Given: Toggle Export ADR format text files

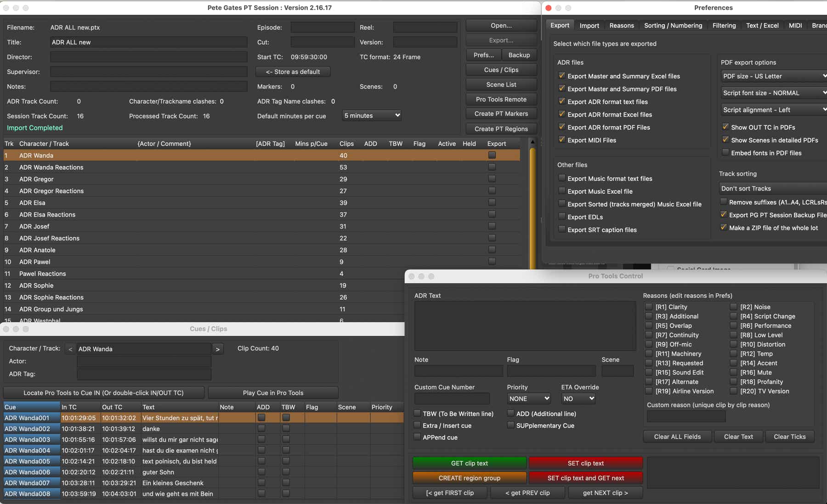Looking at the screenshot, I should [561, 101].
